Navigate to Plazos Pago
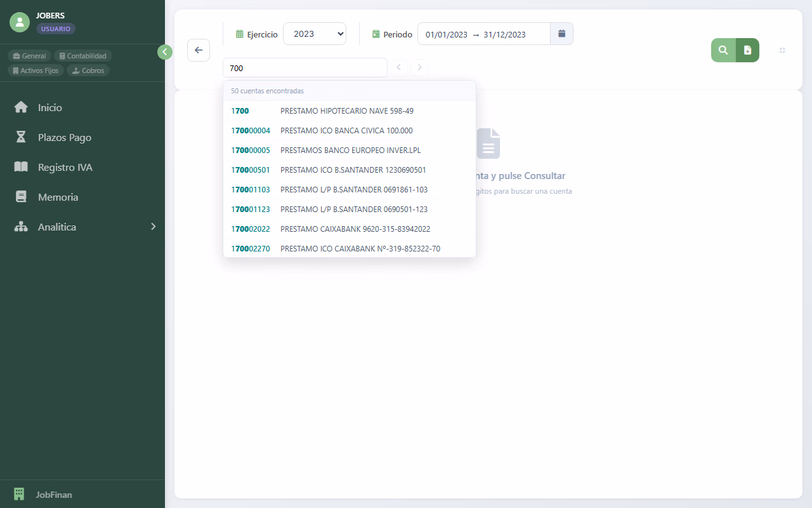The height and width of the screenshot is (508, 812). click(x=64, y=137)
